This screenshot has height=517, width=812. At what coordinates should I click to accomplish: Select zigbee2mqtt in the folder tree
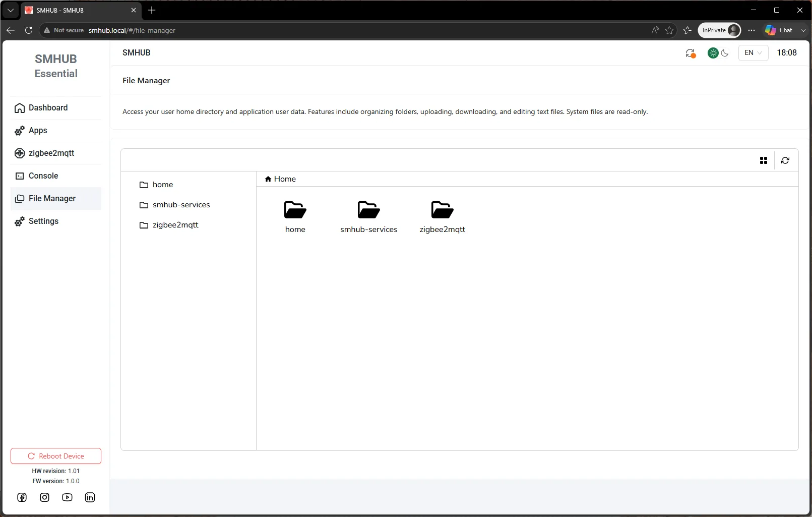coord(169,225)
